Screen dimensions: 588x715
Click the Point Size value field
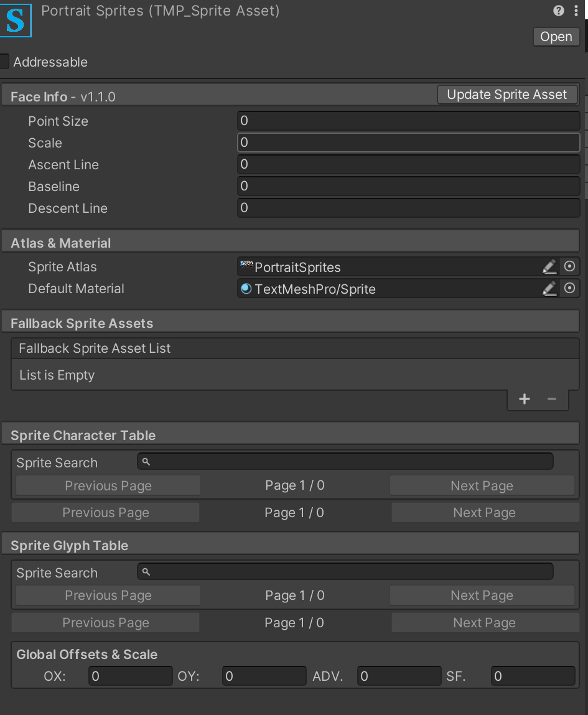(408, 120)
